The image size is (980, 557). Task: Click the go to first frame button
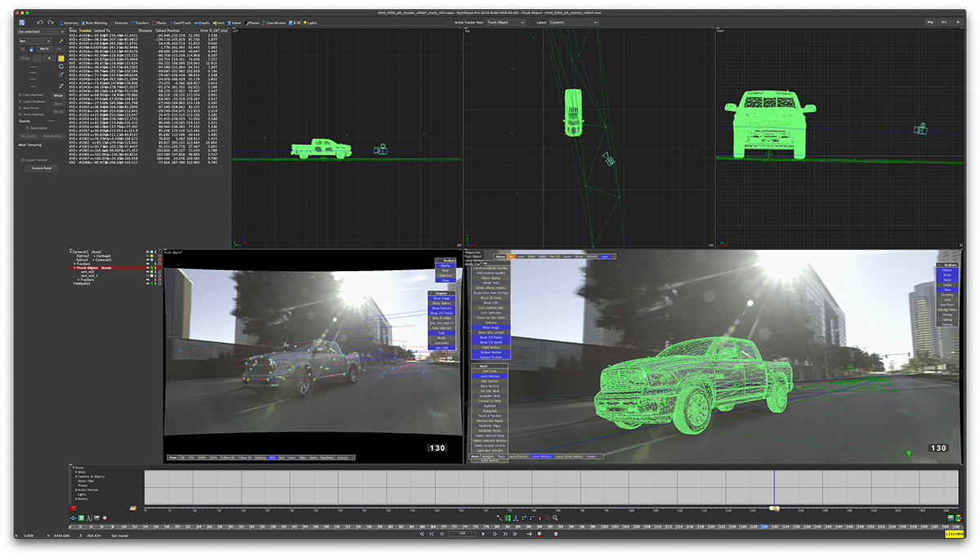pyautogui.click(x=431, y=534)
